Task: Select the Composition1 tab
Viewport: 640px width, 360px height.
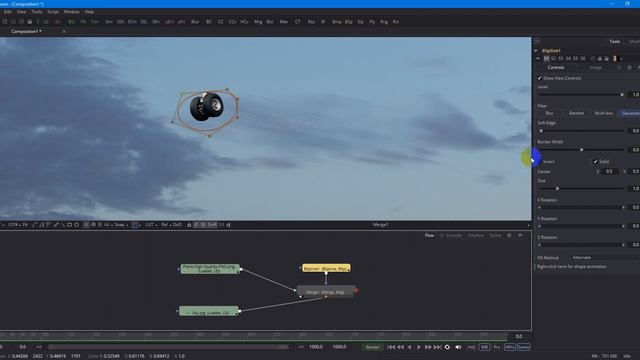Action: (x=26, y=31)
